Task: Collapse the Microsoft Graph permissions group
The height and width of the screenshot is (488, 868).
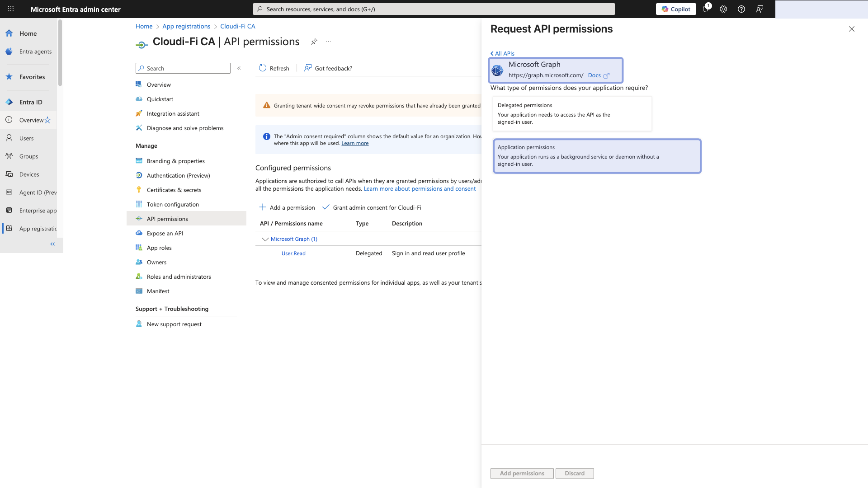Action: [x=265, y=239]
